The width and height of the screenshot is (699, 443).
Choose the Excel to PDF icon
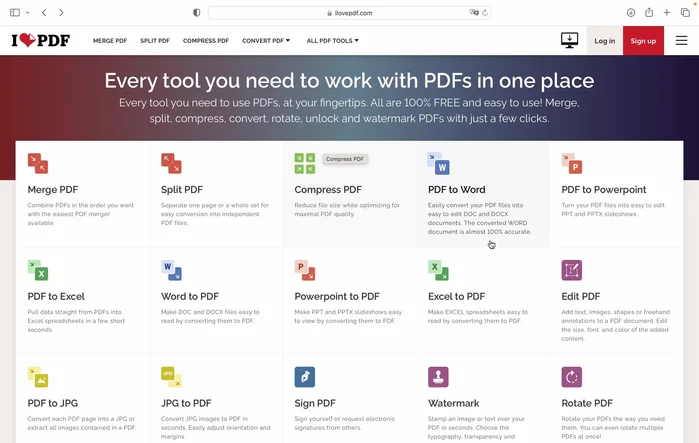point(439,270)
